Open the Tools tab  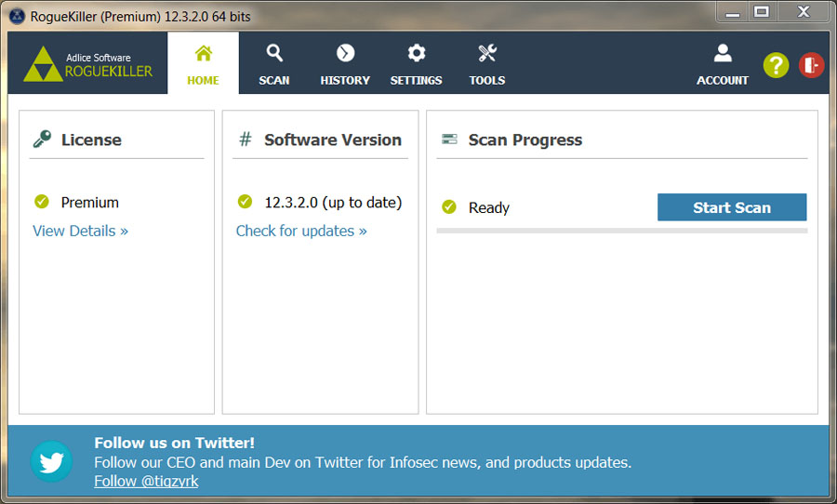[487, 64]
